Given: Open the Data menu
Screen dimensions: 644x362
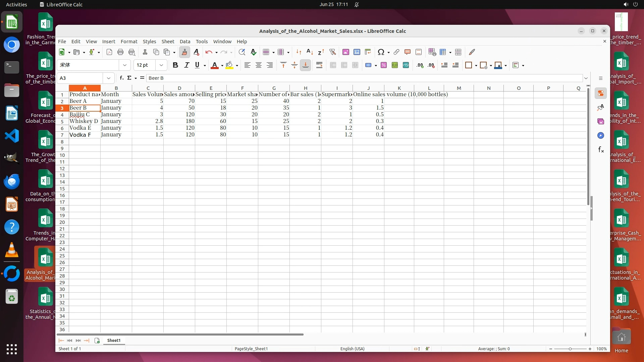Looking at the screenshot, I should (184, 41).
